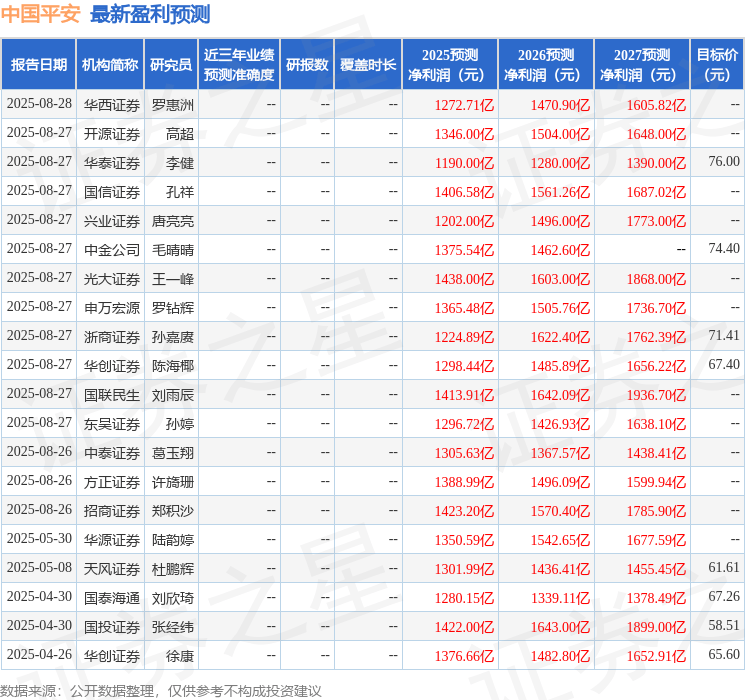745x700 pixels.
Task: Click the 1190.00亿 forecast for 华泰证券
Action: 464,162
